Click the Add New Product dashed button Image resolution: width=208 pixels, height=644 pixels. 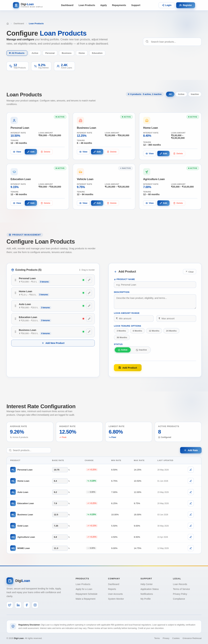coord(53,343)
